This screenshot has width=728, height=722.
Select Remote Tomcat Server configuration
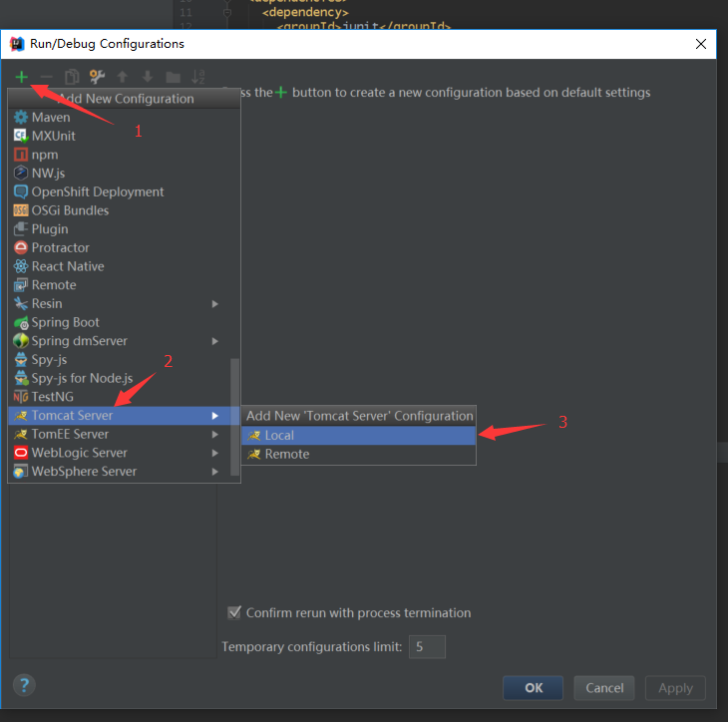coord(358,454)
